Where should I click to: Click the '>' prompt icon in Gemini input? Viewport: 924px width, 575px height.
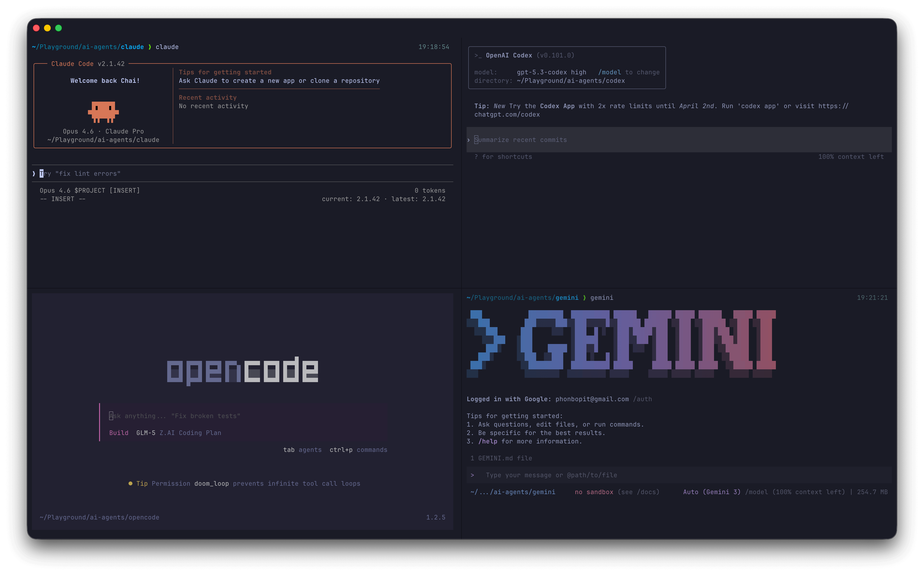tap(473, 475)
